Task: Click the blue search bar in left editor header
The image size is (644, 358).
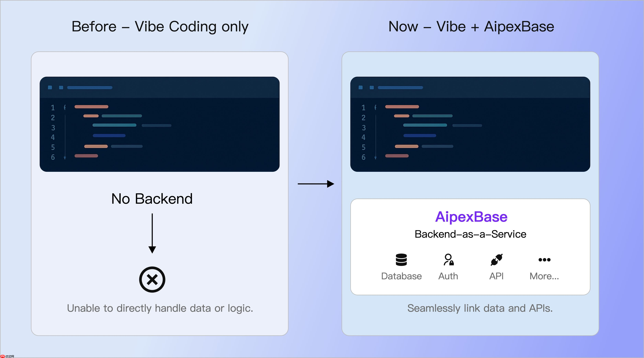Action: (x=89, y=88)
